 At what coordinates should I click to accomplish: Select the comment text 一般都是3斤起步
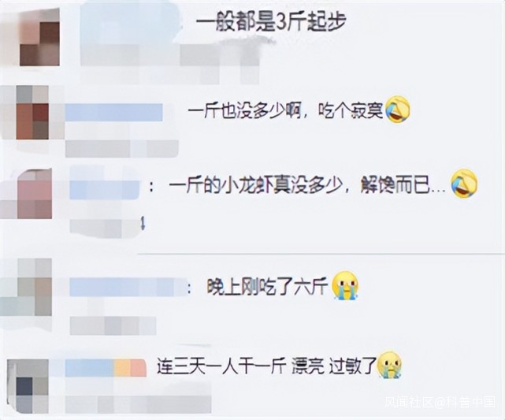(x=272, y=23)
